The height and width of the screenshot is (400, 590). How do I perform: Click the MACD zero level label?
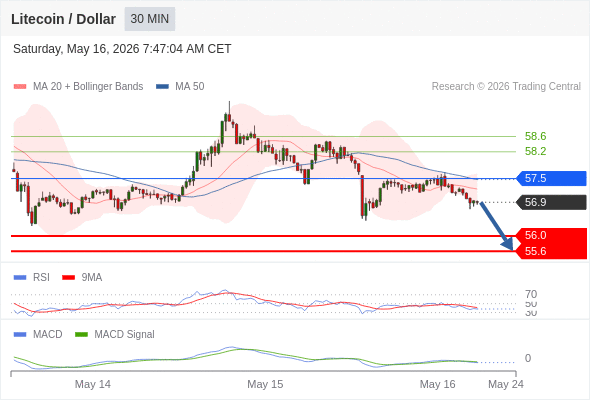pyautogui.click(x=528, y=358)
